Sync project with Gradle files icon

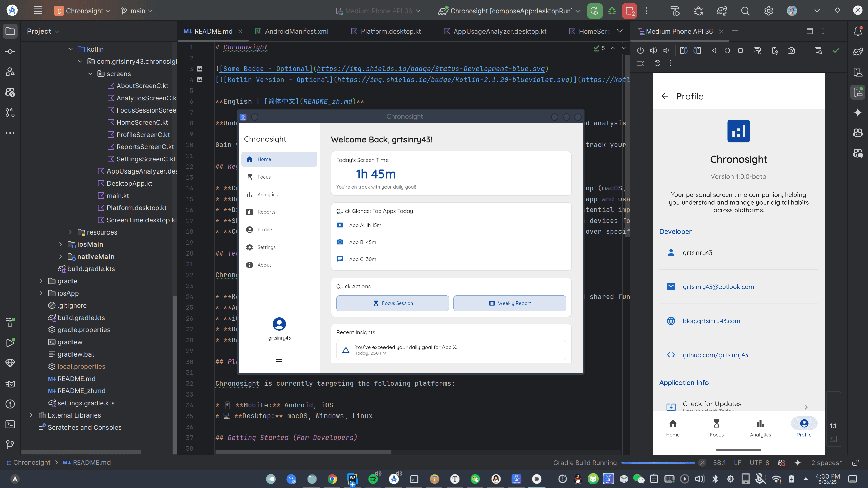722,11
